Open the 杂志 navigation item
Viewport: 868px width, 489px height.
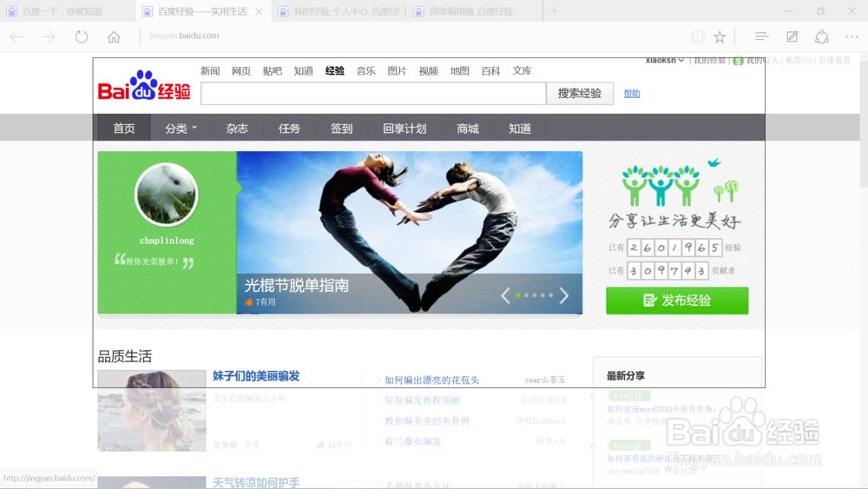237,129
